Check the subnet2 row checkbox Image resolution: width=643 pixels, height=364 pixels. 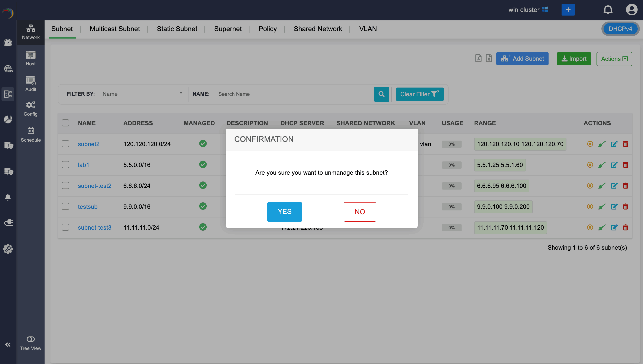65,144
